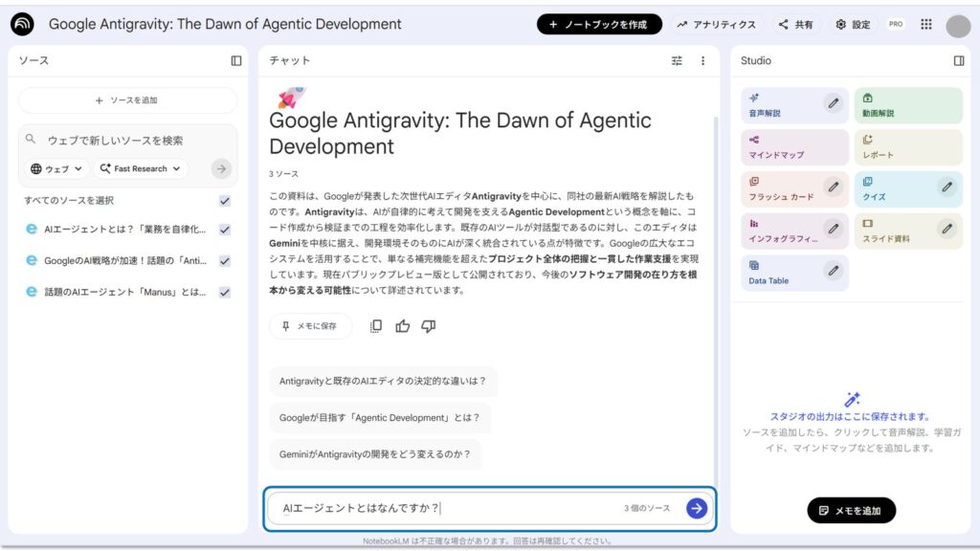Image resolution: width=980 pixels, height=551 pixels.
Task: Open the chat three-dot more menu
Action: coord(702,60)
